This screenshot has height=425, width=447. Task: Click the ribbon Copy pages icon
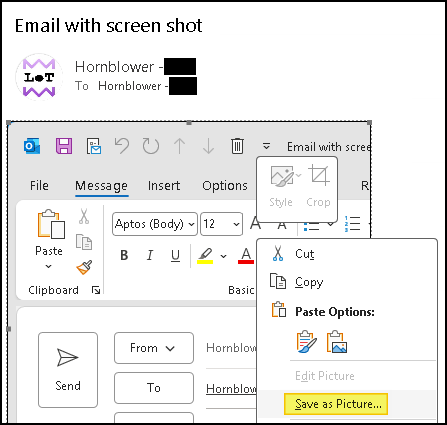pos(84,242)
